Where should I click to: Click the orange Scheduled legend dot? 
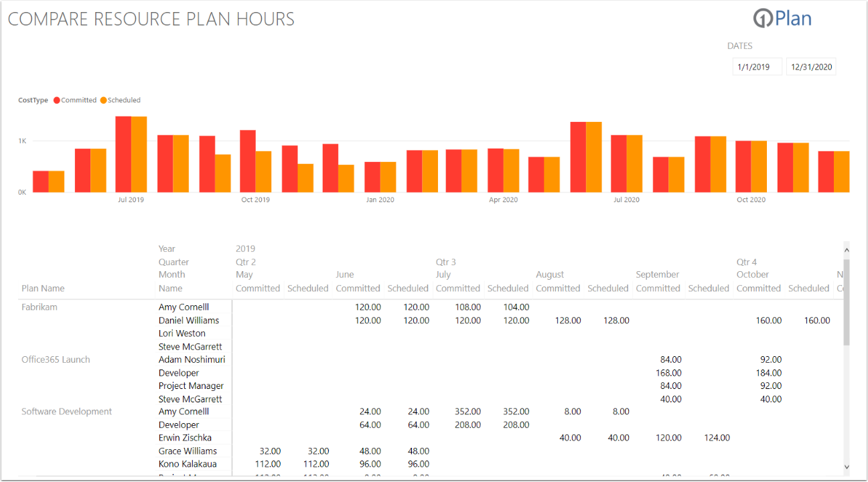(x=104, y=100)
